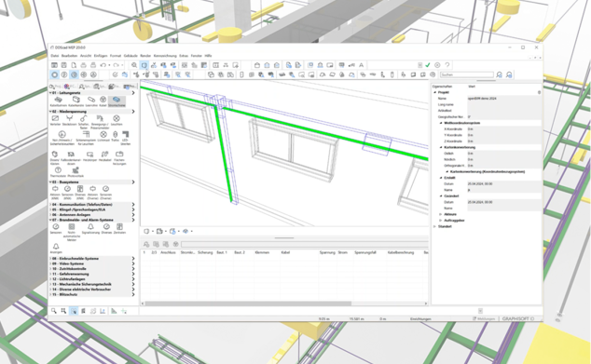Click the Spannungsfall column header
Screen dimensions: 591x364
(365, 252)
